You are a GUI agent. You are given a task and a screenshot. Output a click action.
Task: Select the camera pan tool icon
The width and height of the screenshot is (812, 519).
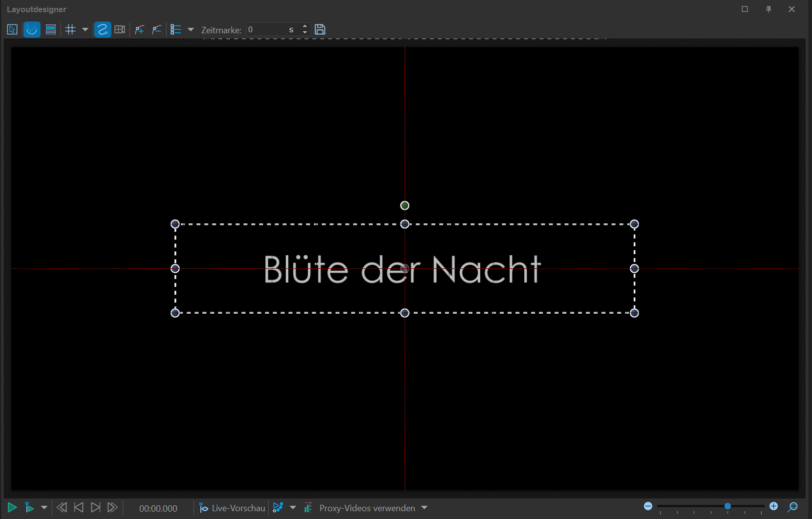(120, 30)
